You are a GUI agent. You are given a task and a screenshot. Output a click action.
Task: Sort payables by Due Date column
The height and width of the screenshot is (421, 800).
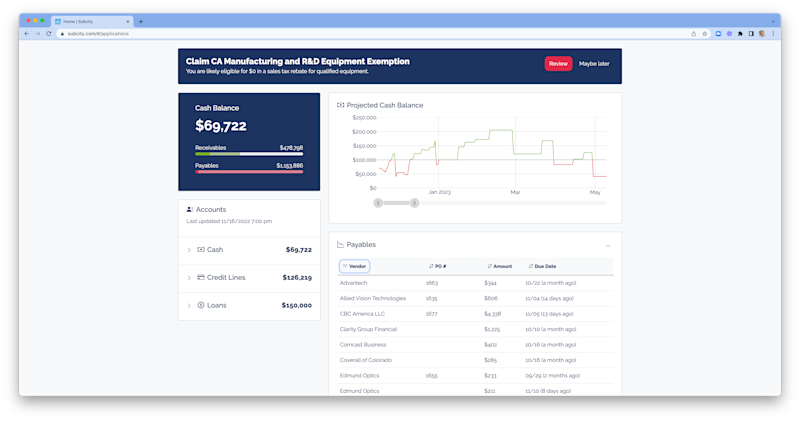tap(542, 266)
